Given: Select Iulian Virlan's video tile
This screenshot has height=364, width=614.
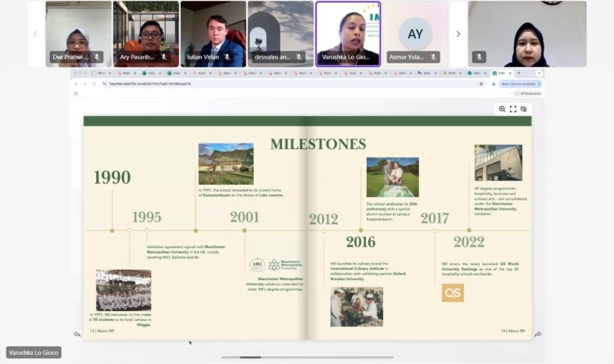Looking at the screenshot, I should pyautogui.click(x=213, y=34).
